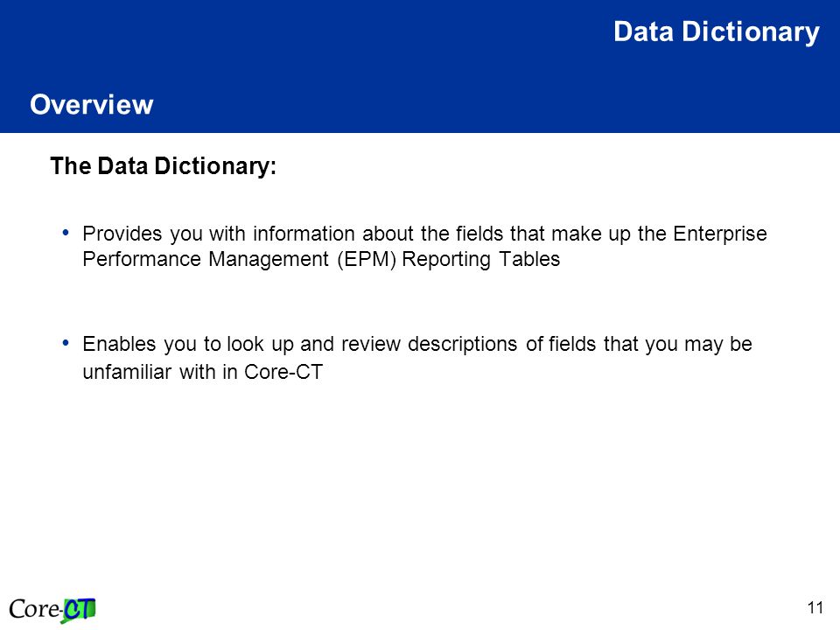Click the Core-CT logo
Image resolution: width=840 pixels, height=630 pixels.
[52, 610]
